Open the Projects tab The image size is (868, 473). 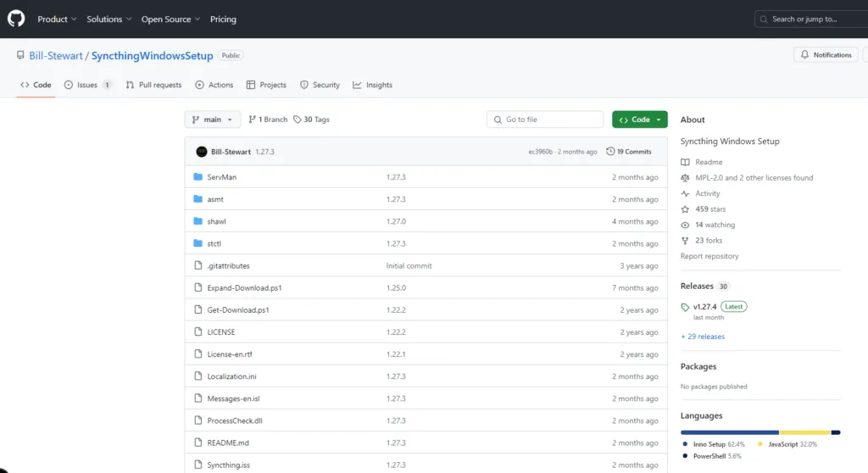click(266, 85)
